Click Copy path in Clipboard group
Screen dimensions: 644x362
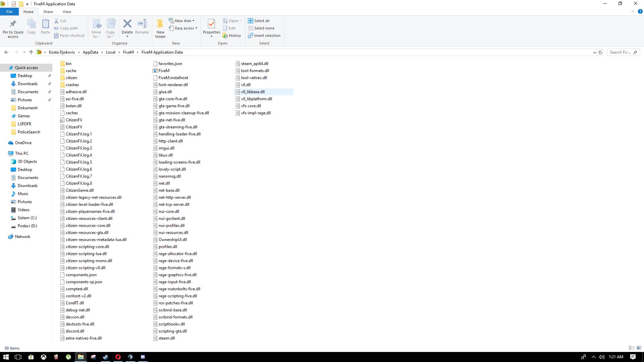coord(66,28)
